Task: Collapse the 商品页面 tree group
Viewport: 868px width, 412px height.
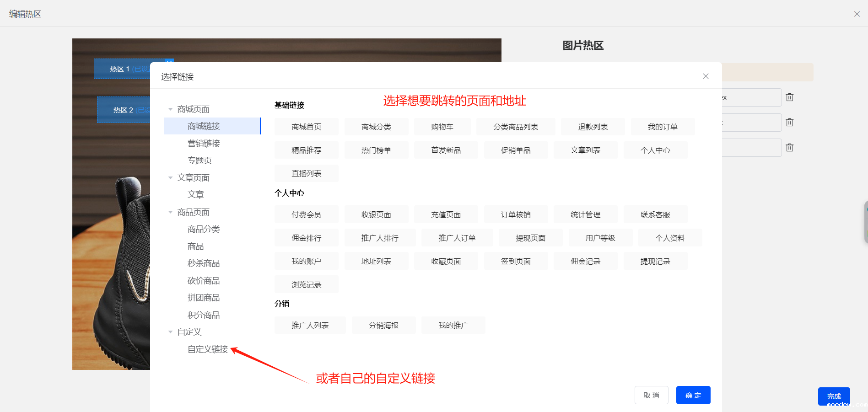Action: [171, 212]
